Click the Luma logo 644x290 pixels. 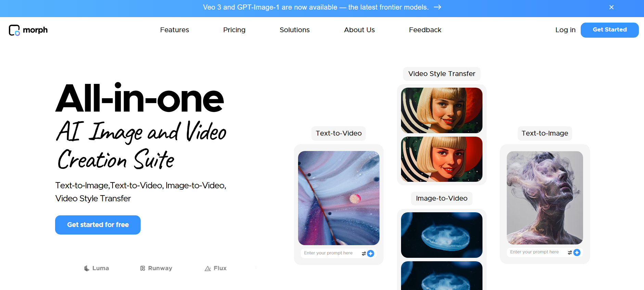[96, 268]
